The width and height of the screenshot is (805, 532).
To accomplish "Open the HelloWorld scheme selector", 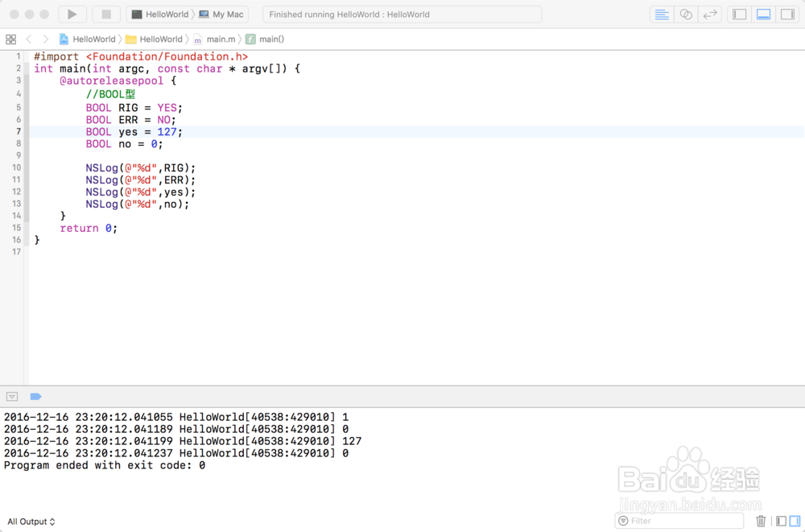I will (x=159, y=14).
